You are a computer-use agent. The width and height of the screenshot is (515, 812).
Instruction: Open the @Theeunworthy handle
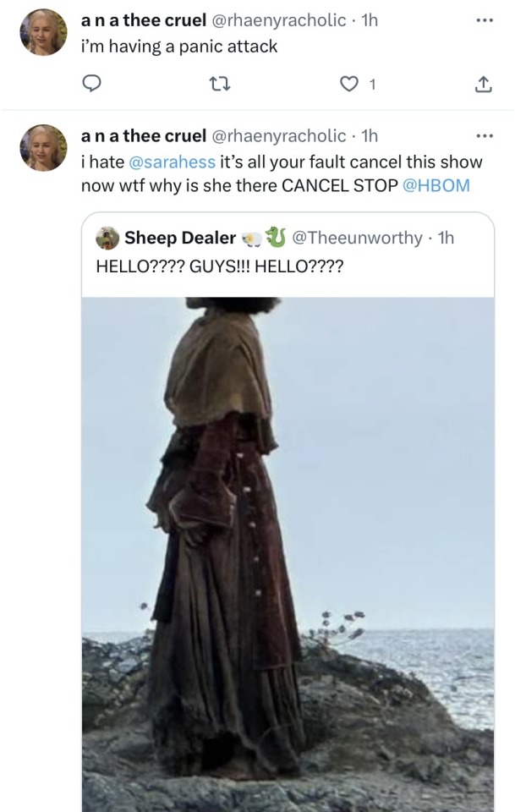356,239
